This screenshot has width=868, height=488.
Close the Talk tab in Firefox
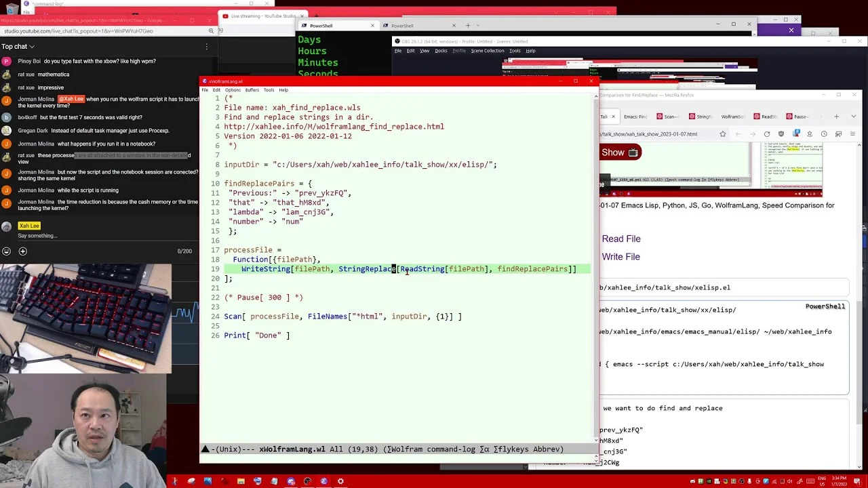tap(614, 117)
